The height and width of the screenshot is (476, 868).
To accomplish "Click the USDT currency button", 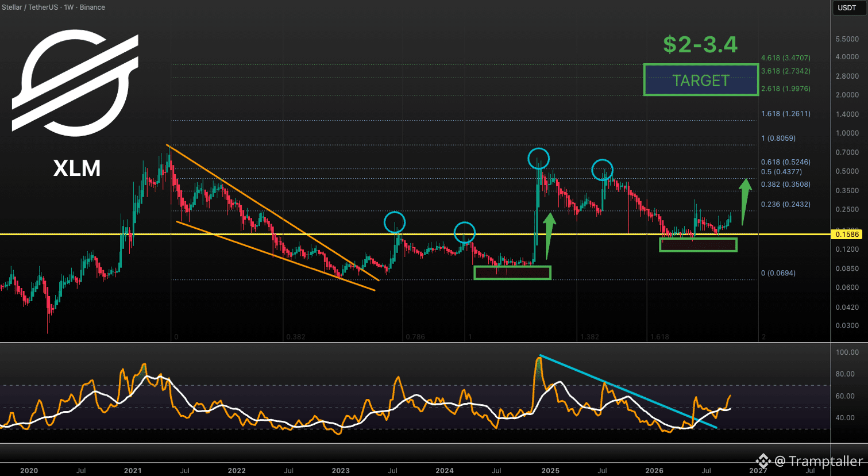I will 847,7.
